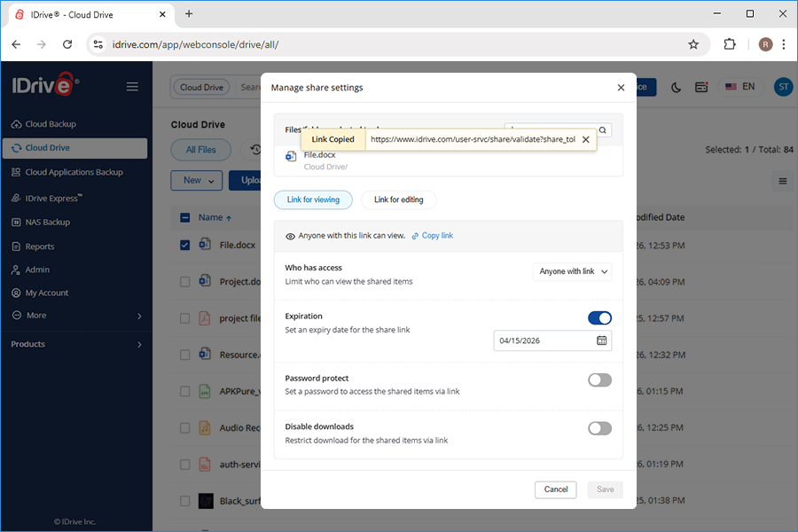This screenshot has height=532, width=798.
Task: Click the list view options icon
Action: coord(783,181)
